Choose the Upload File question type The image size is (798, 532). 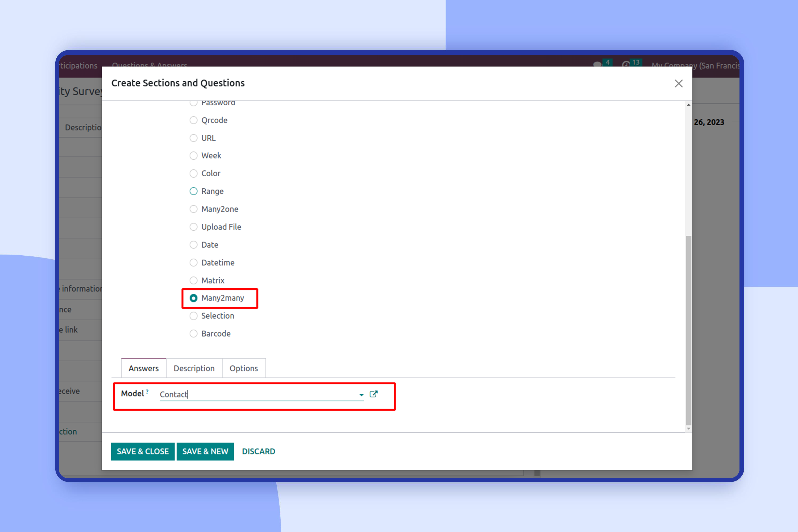click(x=193, y=227)
